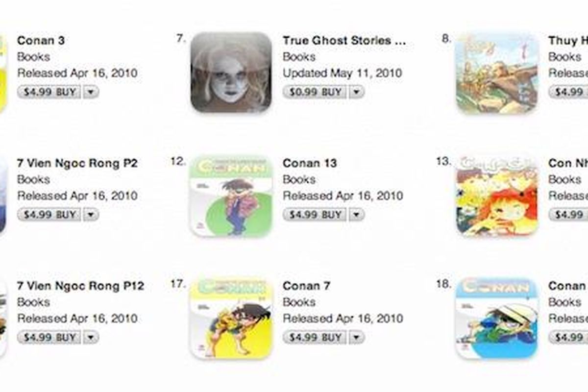Click the Conan 13 cover icon
588x392 pixels.
[231, 196]
